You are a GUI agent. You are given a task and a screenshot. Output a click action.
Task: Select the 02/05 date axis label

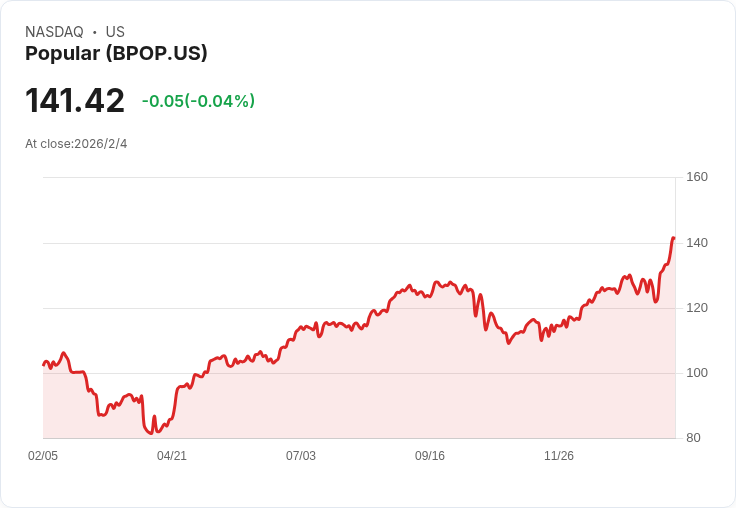click(43, 456)
